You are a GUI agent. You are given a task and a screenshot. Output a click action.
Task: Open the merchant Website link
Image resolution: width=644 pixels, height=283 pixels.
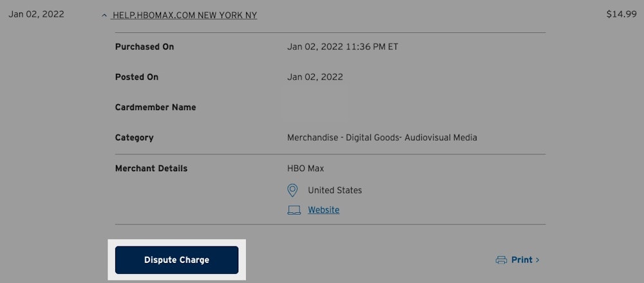pos(323,210)
